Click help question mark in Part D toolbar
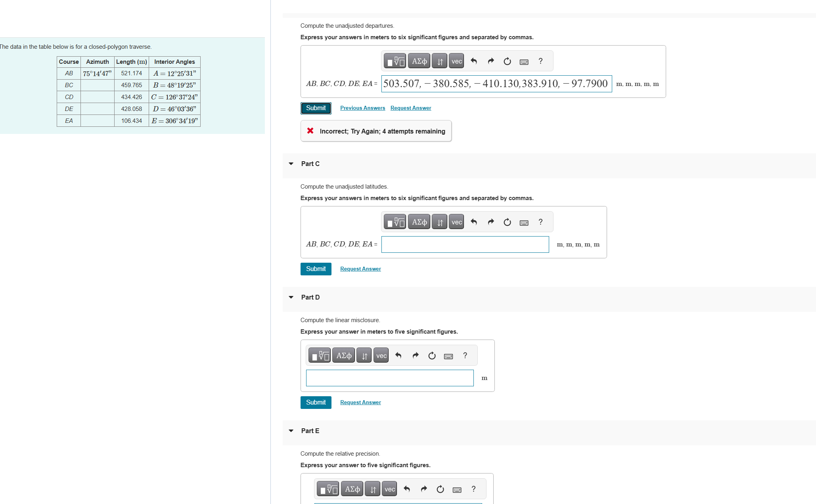 point(465,356)
